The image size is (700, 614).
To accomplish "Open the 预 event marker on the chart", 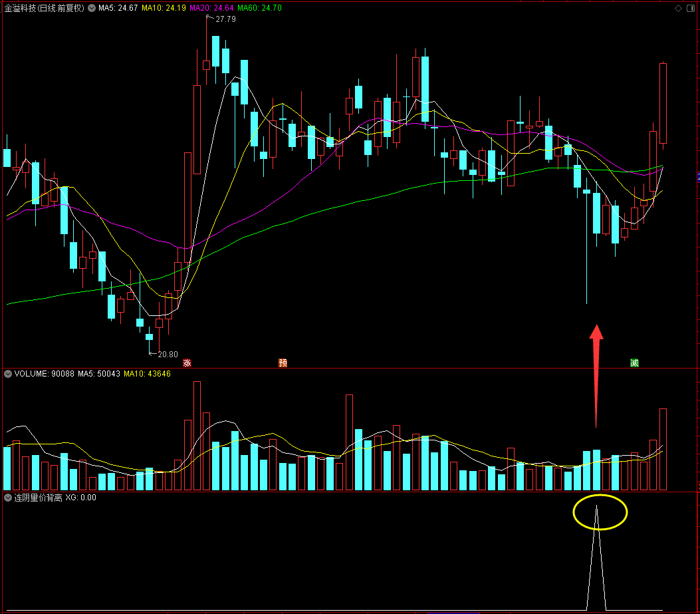I will (283, 363).
